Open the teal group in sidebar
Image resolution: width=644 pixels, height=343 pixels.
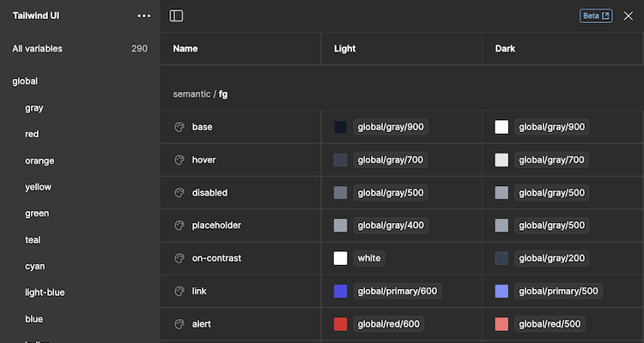(x=33, y=240)
